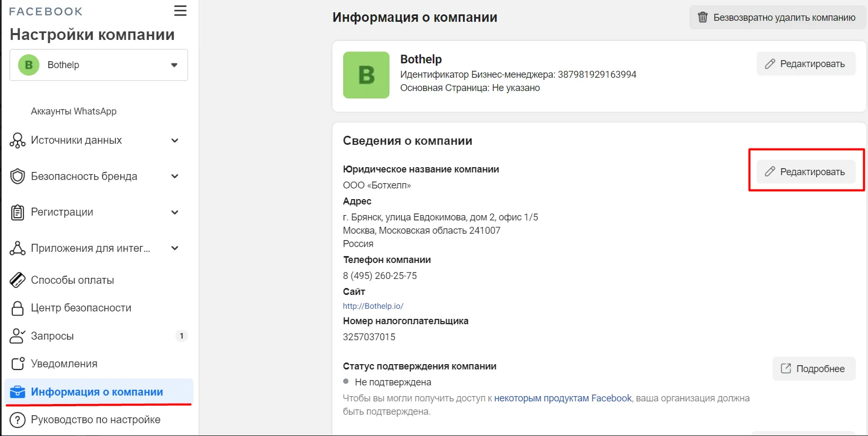Click pencil icon in Bothelp card edit button
Image resolution: width=868 pixels, height=436 pixels.
point(770,64)
